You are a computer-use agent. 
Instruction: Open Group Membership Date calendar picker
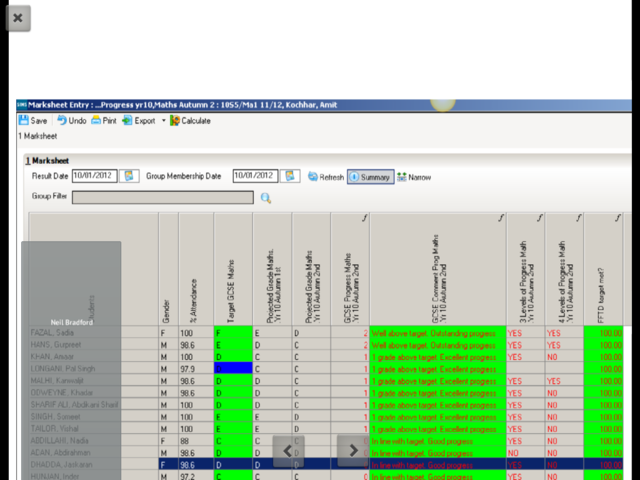click(290, 176)
